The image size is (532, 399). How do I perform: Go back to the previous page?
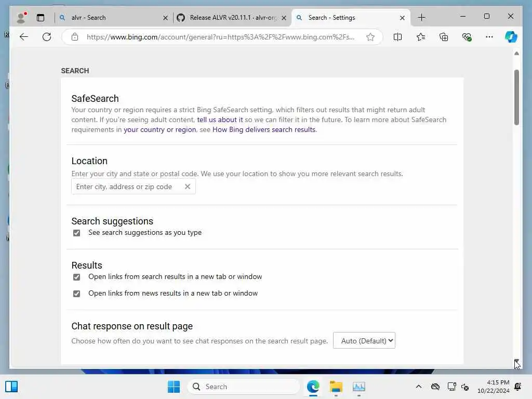[24, 37]
